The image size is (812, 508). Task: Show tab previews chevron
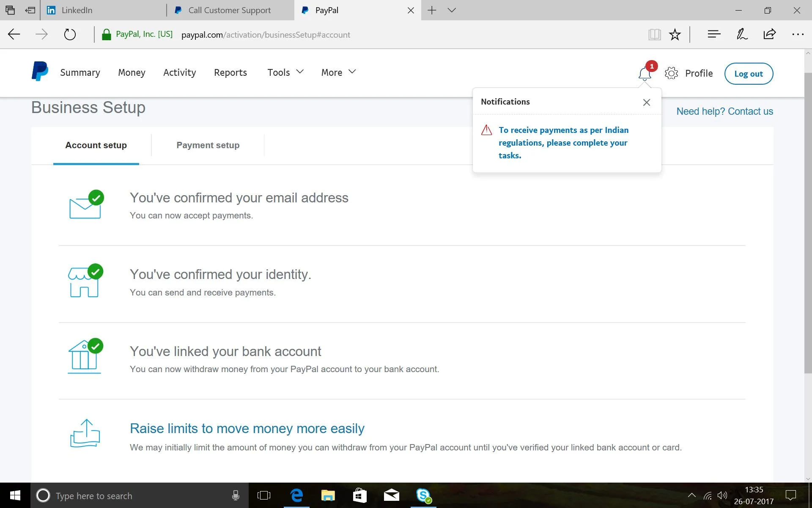(452, 10)
